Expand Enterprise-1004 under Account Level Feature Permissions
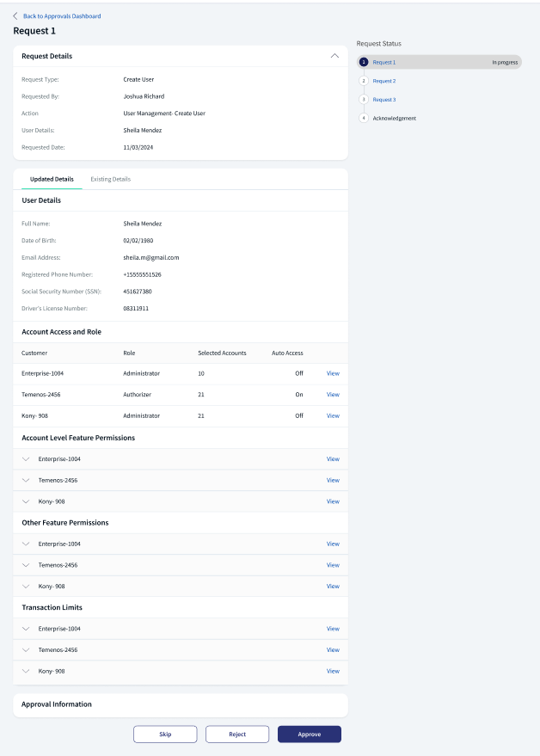 tap(26, 459)
